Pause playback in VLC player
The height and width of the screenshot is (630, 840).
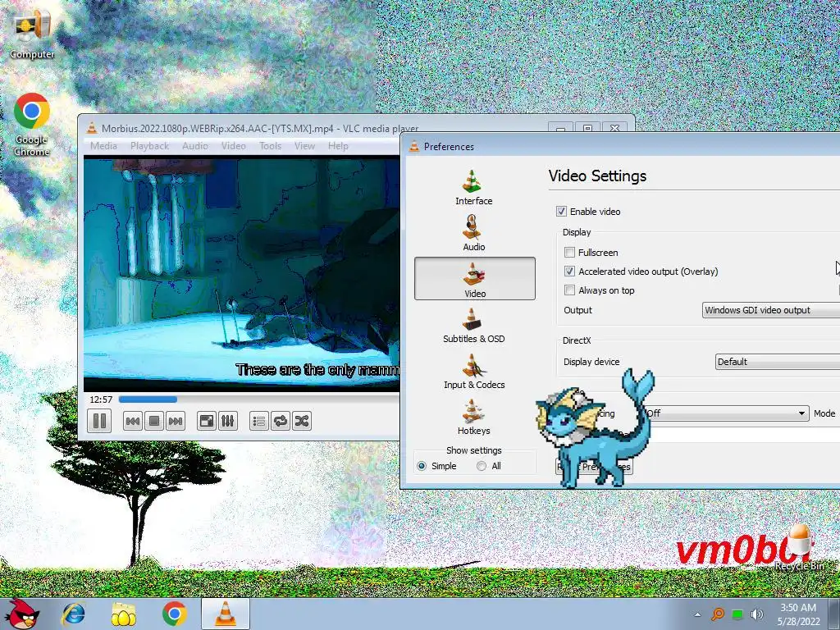tap(99, 421)
